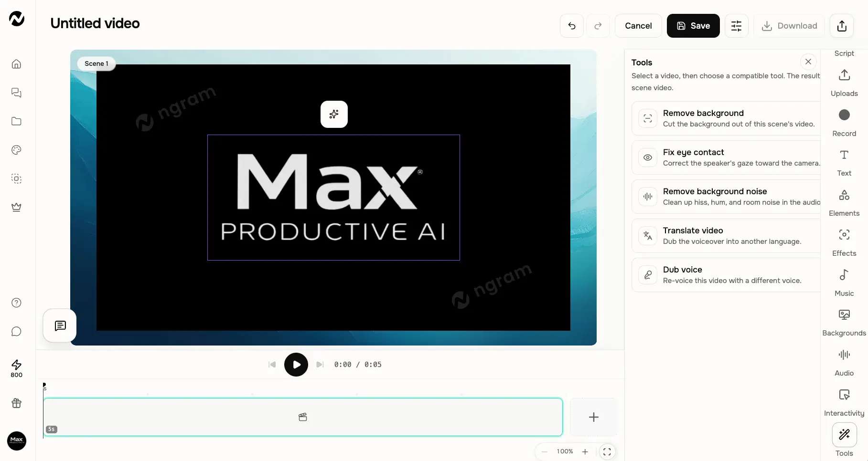
Task: Redo the last action
Action: click(x=598, y=26)
